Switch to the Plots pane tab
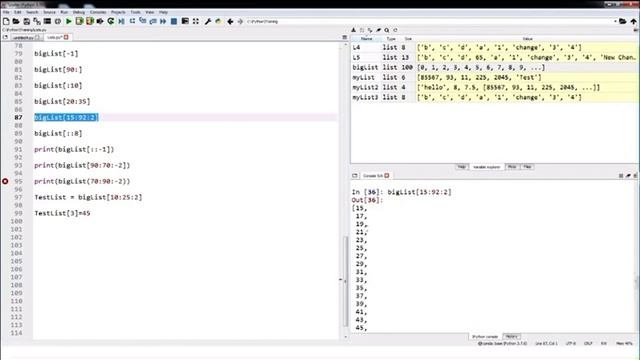 512,167
